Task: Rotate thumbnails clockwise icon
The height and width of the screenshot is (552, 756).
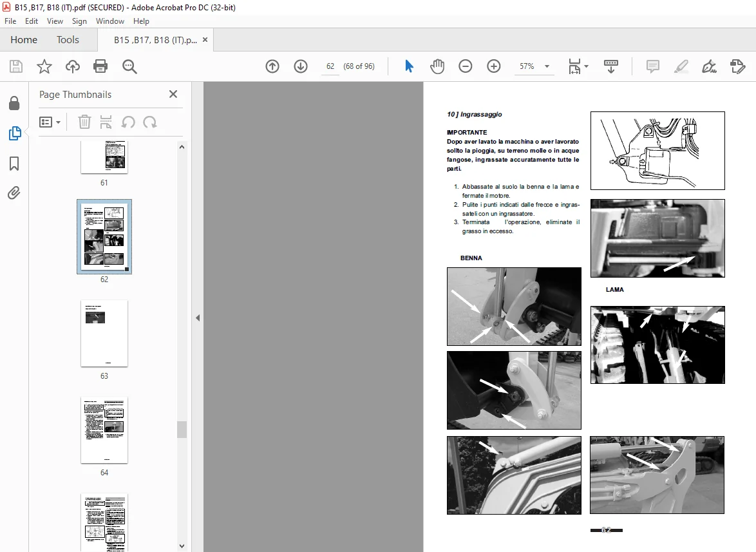Action: pos(150,122)
